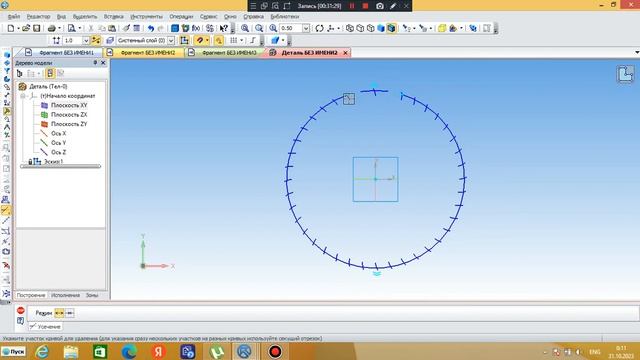Open the variables f(x) icon
This screenshot has width=640, height=360.
pyautogui.click(x=196, y=28)
